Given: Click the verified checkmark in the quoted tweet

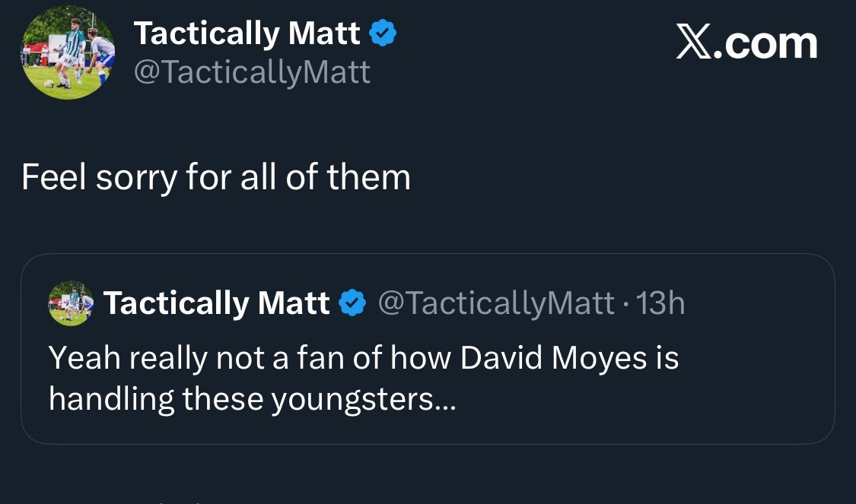Looking at the screenshot, I should (351, 303).
